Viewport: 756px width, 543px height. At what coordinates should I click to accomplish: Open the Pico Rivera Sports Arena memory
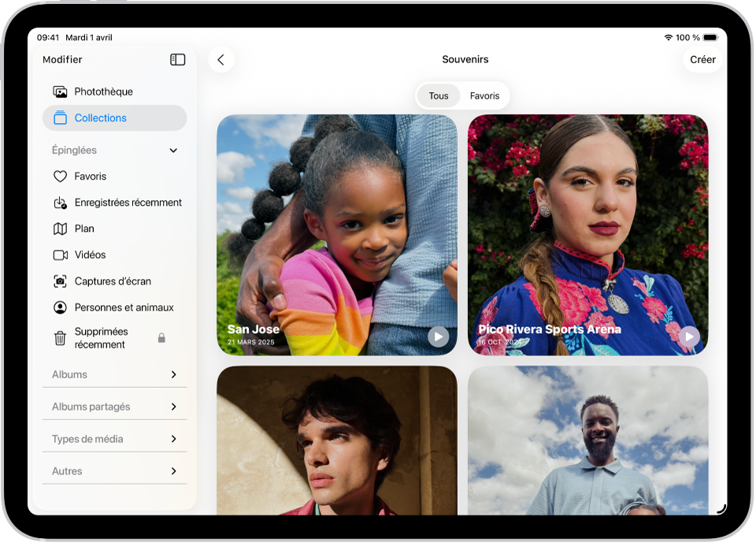[587, 234]
